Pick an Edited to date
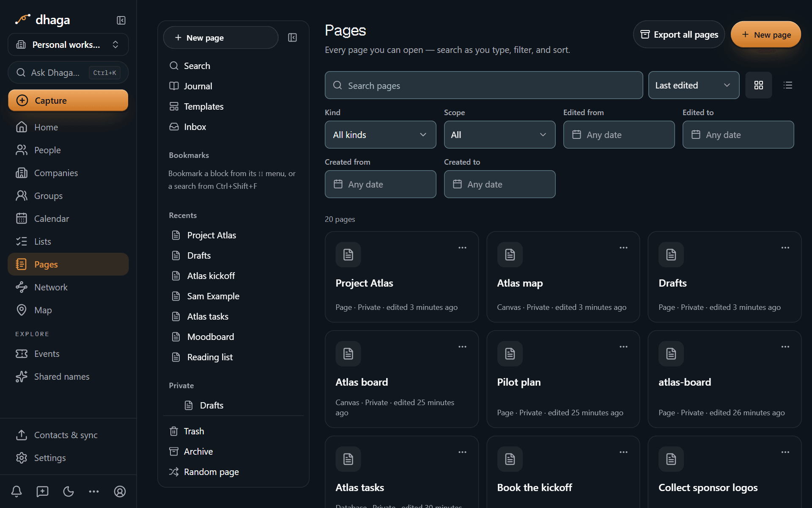This screenshot has width=812, height=508. pyautogui.click(x=738, y=135)
